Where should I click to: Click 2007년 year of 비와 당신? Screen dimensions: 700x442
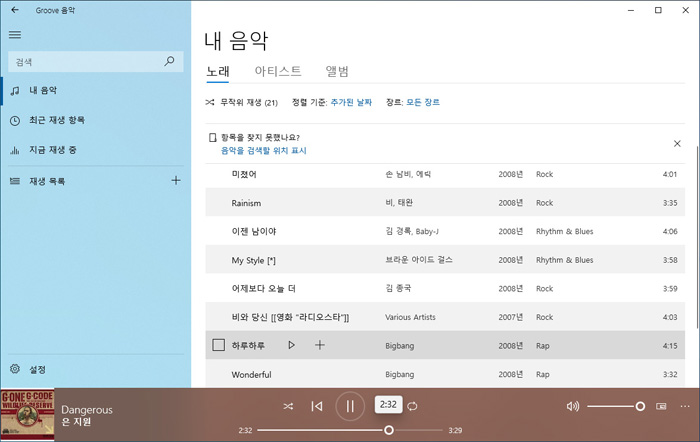510,317
